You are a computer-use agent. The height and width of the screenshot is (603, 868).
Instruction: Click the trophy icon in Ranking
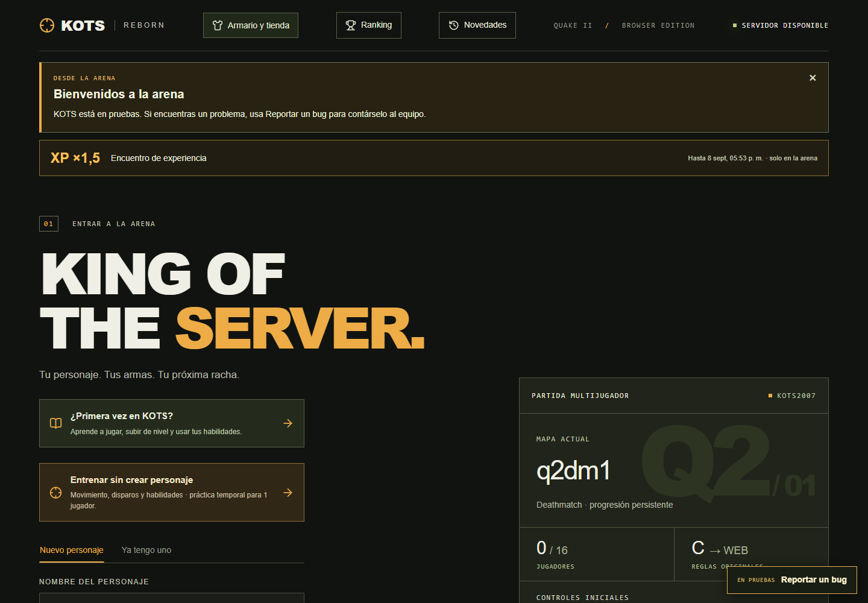click(x=351, y=25)
